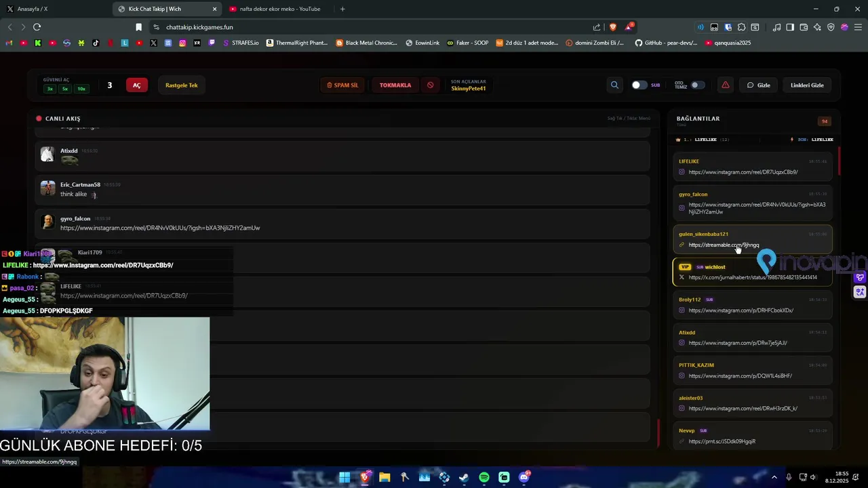The height and width of the screenshot is (488, 868).
Task: Select the 5x safe-open option
Action: point(65,89)
